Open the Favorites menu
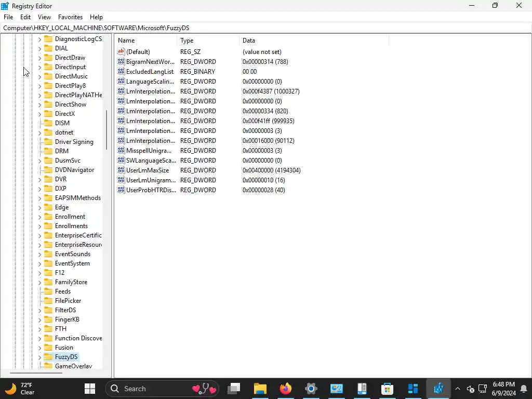This screenshot has width=532, height=399. [70, 17]
